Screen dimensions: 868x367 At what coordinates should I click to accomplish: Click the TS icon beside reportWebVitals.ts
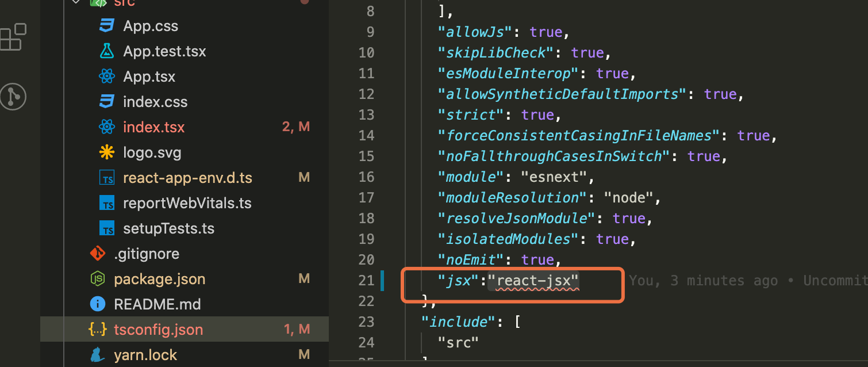click(107, 204)
